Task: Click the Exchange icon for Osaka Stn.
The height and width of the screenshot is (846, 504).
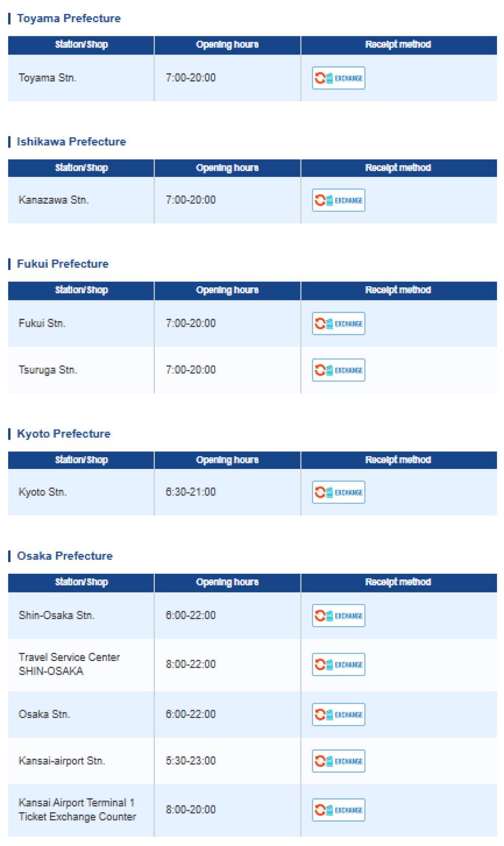Action: coord(338,714)
